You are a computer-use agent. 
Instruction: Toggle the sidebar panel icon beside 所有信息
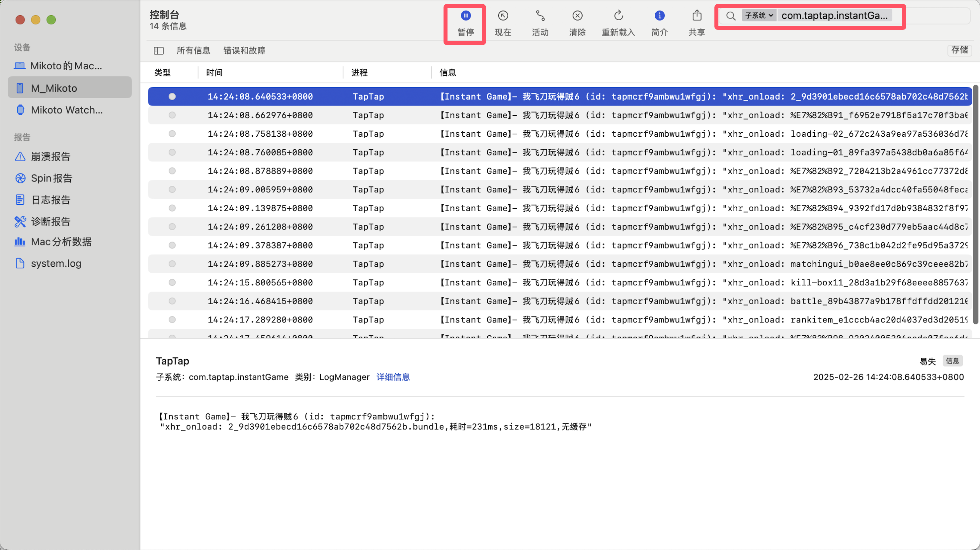point(159,50)
